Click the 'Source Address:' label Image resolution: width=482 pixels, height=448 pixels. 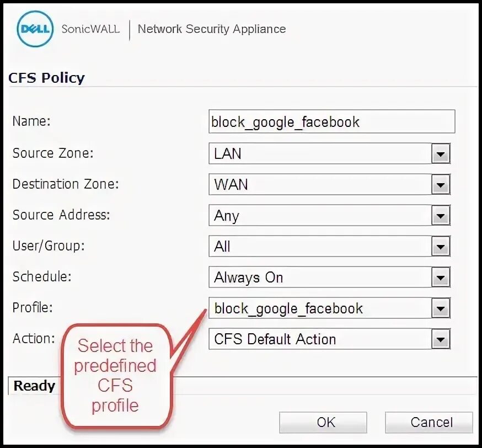pyautogui.click(x=61, y=215)
